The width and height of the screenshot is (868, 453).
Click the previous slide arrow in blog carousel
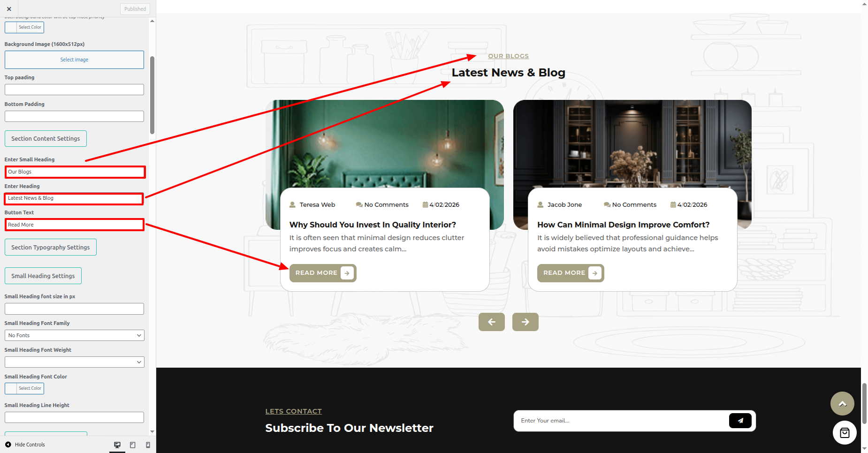(491, 322)
